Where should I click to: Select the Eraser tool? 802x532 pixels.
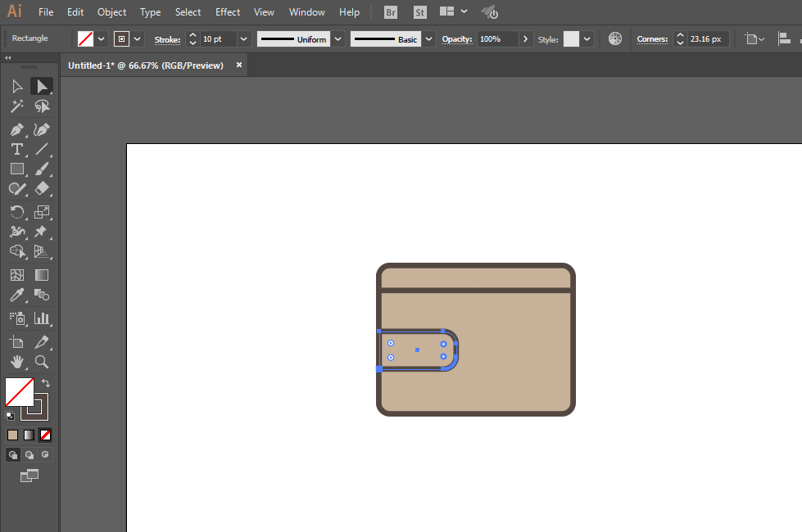pyautogui.click(x=42, y=189)
